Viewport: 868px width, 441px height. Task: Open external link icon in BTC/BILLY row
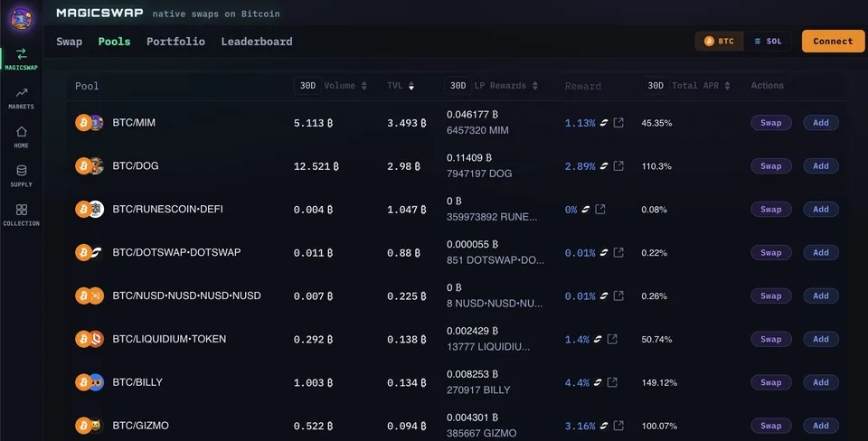click(x=612, y=381)
